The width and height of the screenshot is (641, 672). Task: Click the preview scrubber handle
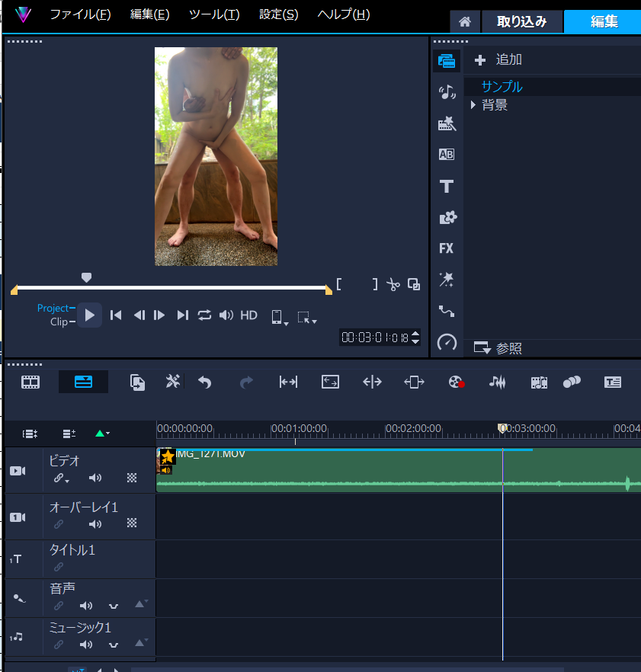point(86,277)
